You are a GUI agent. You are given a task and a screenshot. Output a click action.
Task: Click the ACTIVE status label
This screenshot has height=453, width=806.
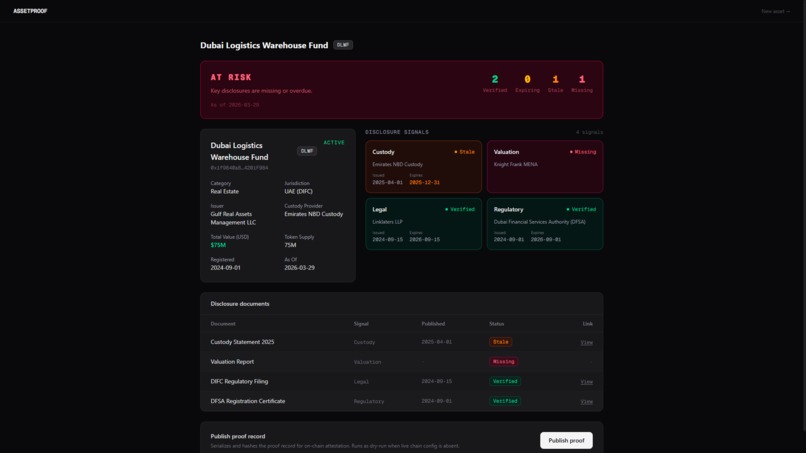(x=334, y=143)
